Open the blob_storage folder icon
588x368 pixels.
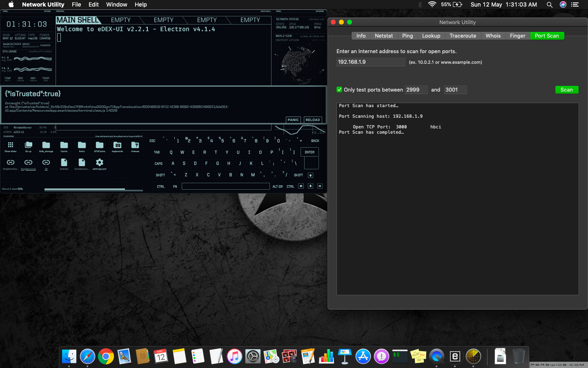coord(46,146)
